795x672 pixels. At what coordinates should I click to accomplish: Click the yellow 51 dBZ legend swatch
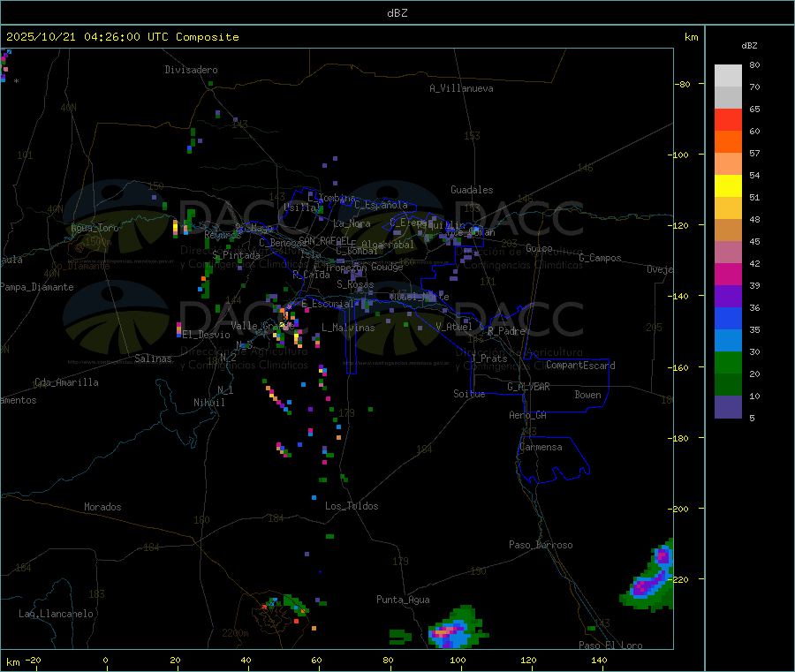(x=728, y=186)
